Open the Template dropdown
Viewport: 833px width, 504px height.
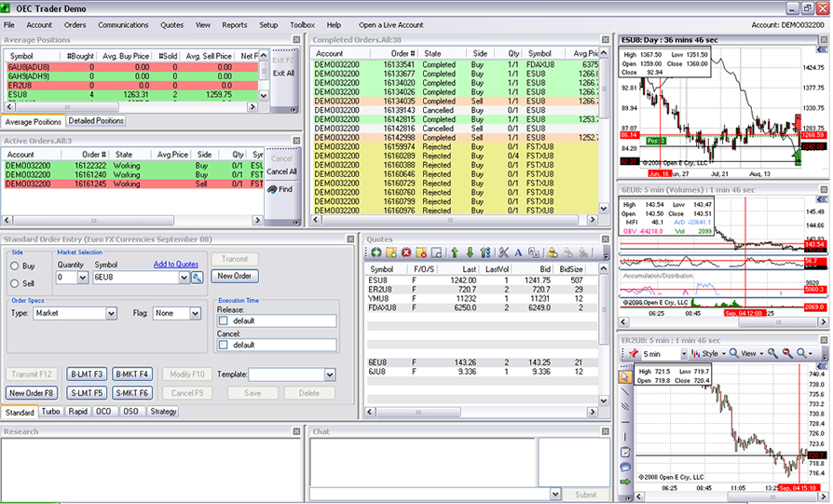[330, 375]
